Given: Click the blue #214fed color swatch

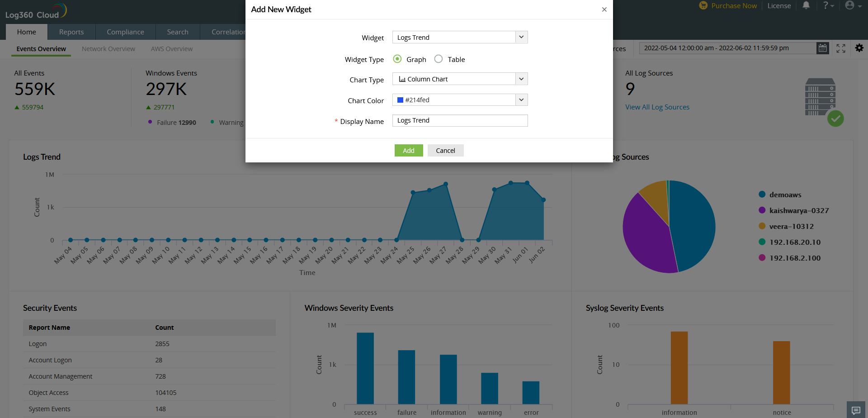Looking at the screenshot, I should point(400,100).
